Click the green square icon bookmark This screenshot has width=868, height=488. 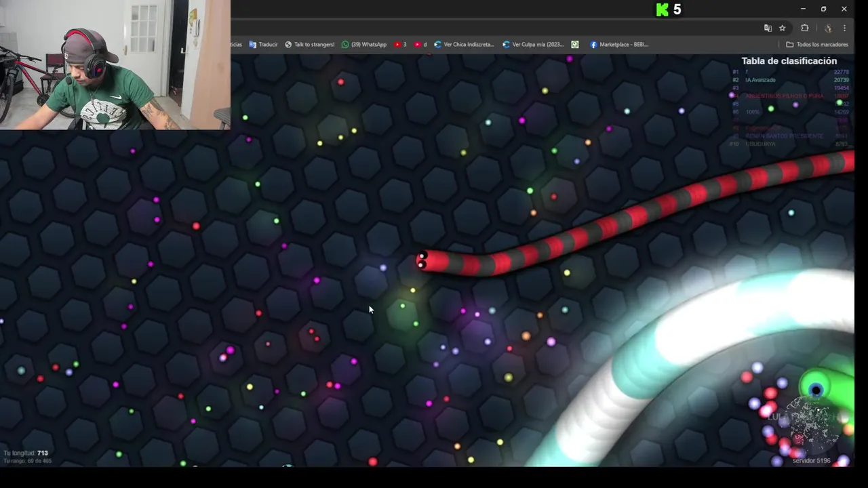(575, 45)
